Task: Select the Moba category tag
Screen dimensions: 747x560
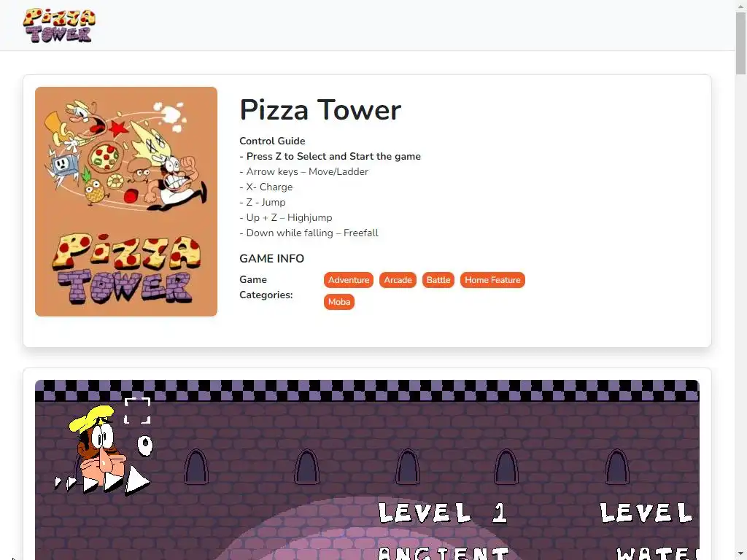Action: click(x=339, y=302)
